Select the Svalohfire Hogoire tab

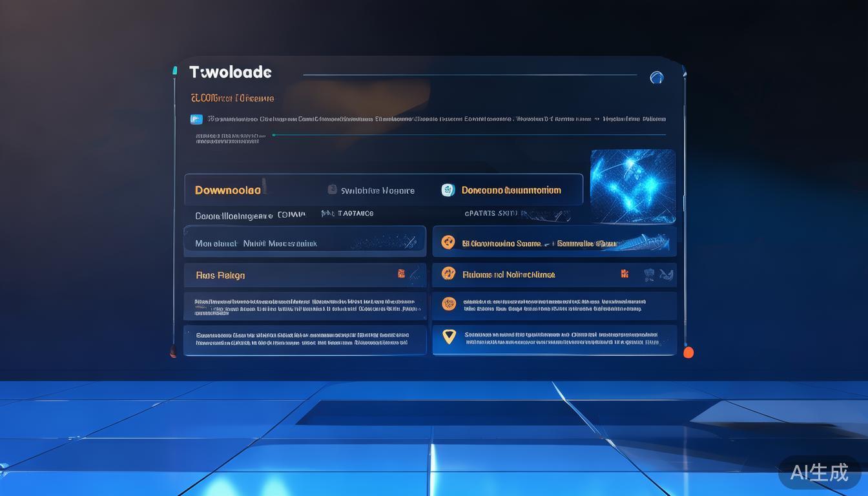coord(377,191)
